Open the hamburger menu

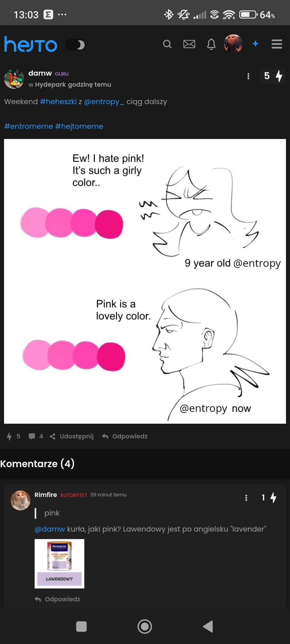coord(277,44)
